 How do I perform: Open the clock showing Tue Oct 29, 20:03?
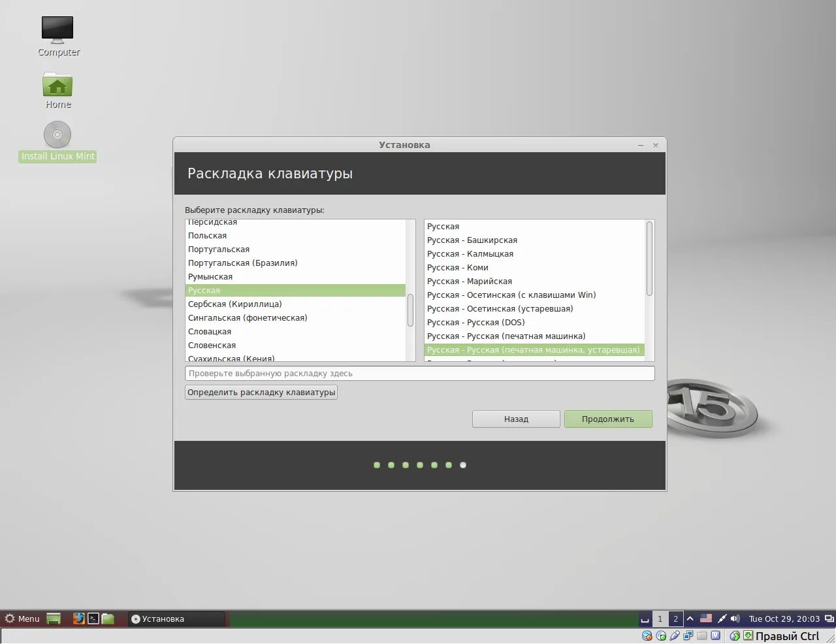pos(784,619)
